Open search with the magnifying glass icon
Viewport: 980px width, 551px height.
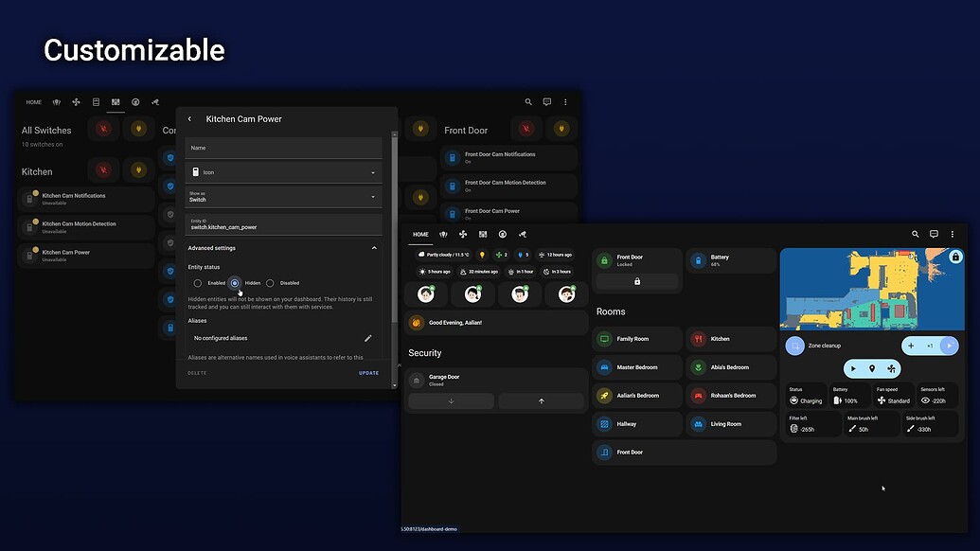pos(915,234)
